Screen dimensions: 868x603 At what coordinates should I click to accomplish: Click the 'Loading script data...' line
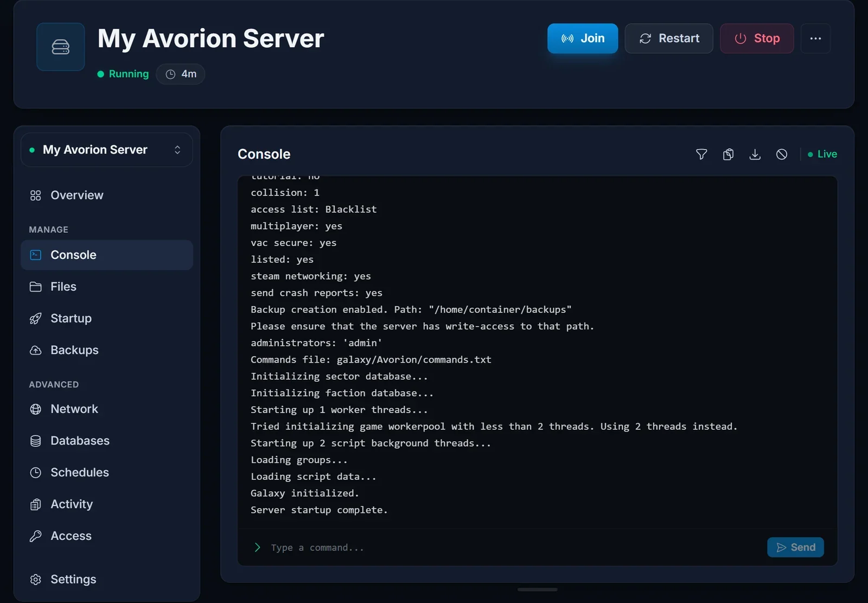pos(314,477)
